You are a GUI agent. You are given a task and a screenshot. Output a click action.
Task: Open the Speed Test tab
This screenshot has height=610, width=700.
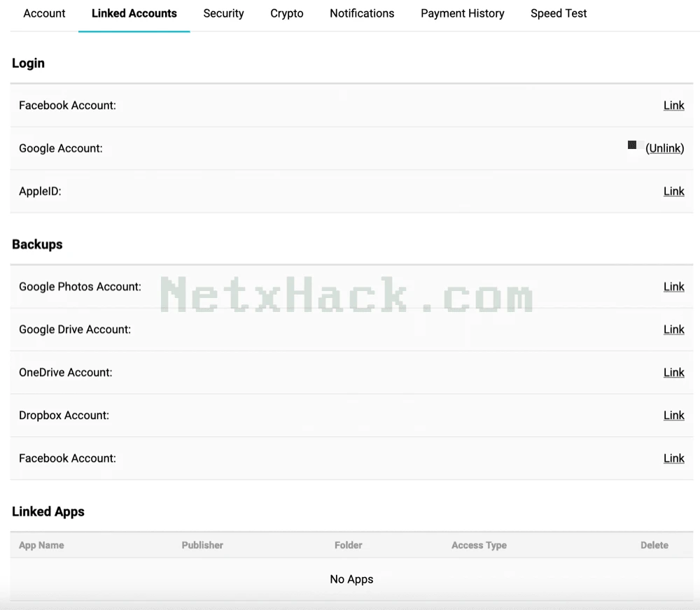tap(559, 13)
